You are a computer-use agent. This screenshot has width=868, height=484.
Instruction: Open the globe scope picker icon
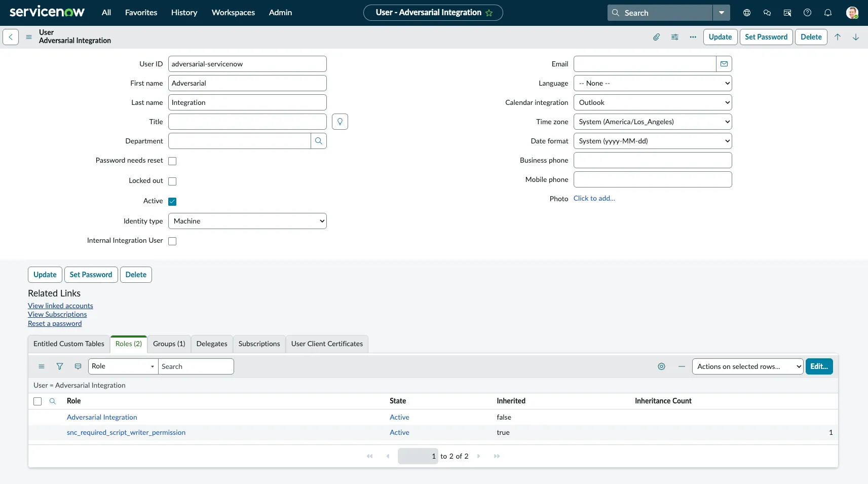(747, 13)
